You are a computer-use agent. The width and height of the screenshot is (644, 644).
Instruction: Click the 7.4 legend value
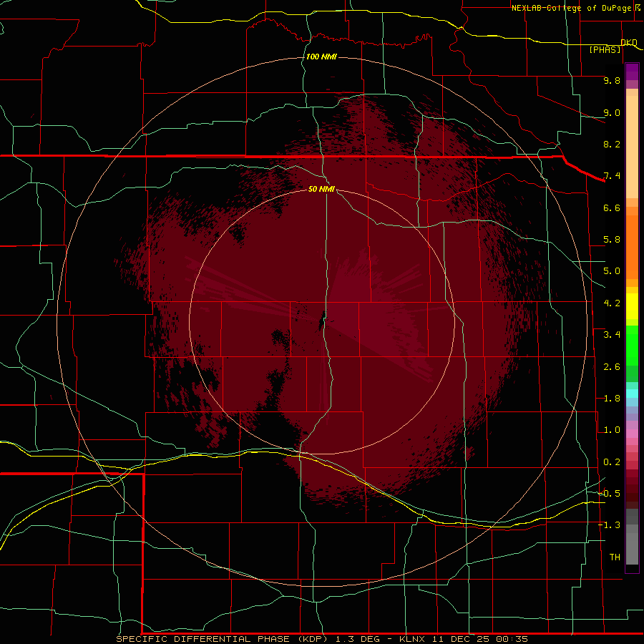click(x=612, y=176)
